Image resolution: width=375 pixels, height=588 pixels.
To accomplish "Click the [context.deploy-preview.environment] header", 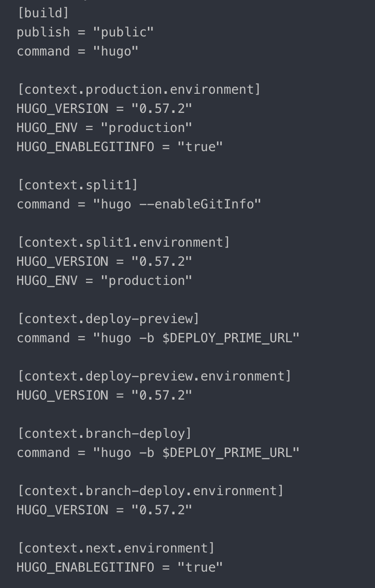I will coord(154,376).
